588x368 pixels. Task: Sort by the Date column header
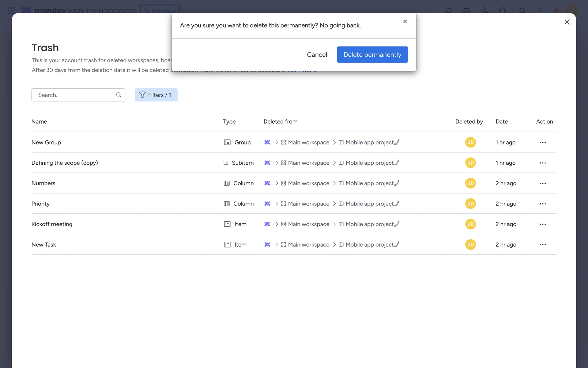pos(501,121)
